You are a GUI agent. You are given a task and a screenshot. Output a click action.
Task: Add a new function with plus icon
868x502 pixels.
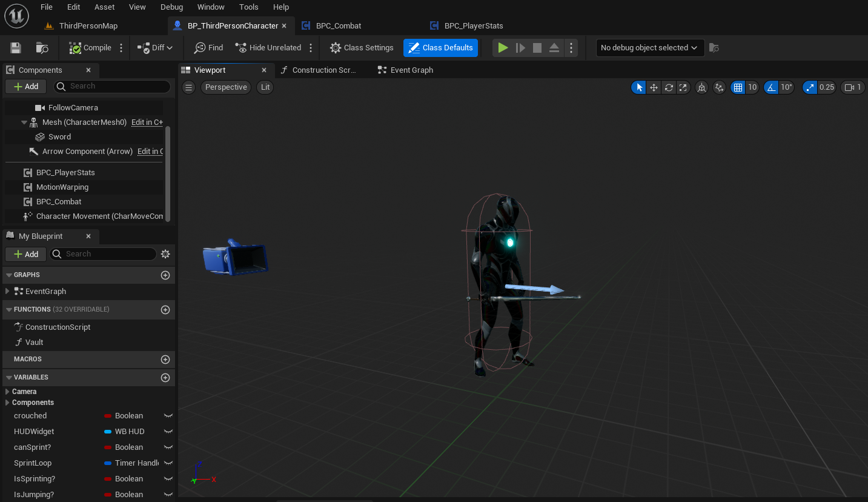[x=165, y=310]
